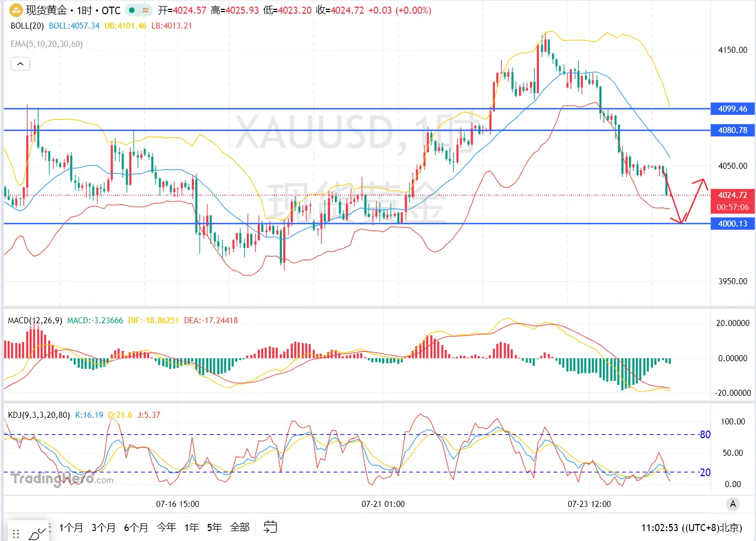Click the candle countdown timer 00:57:06

[x=732, y=207]
